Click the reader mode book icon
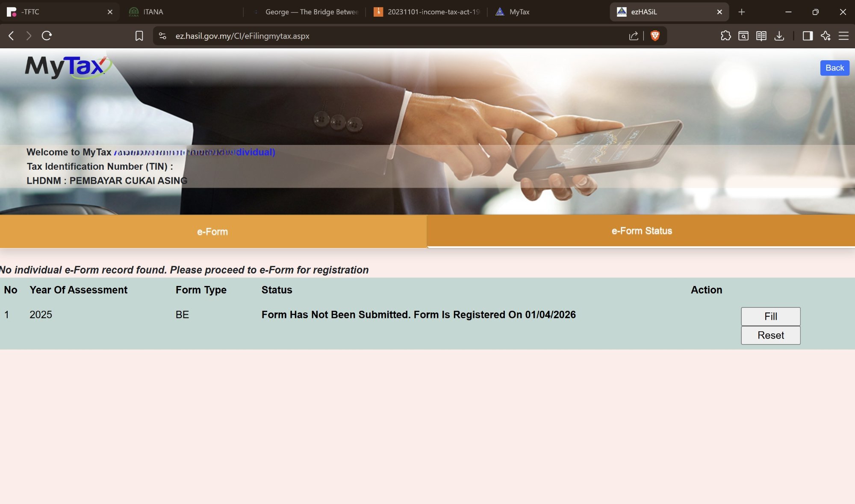The width and height of the screenshot is (855, 504). 761,36
